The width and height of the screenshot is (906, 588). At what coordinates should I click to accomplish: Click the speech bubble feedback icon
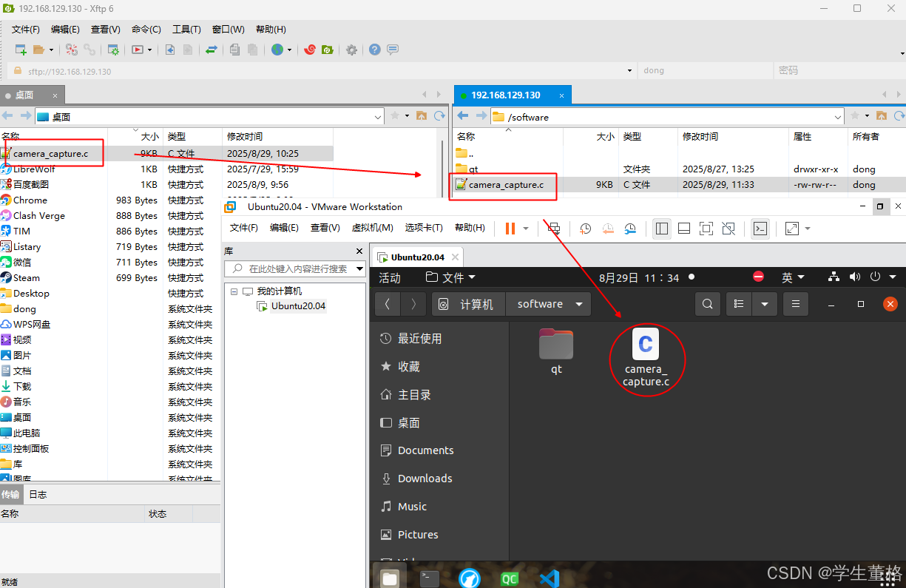coord(393,50)
